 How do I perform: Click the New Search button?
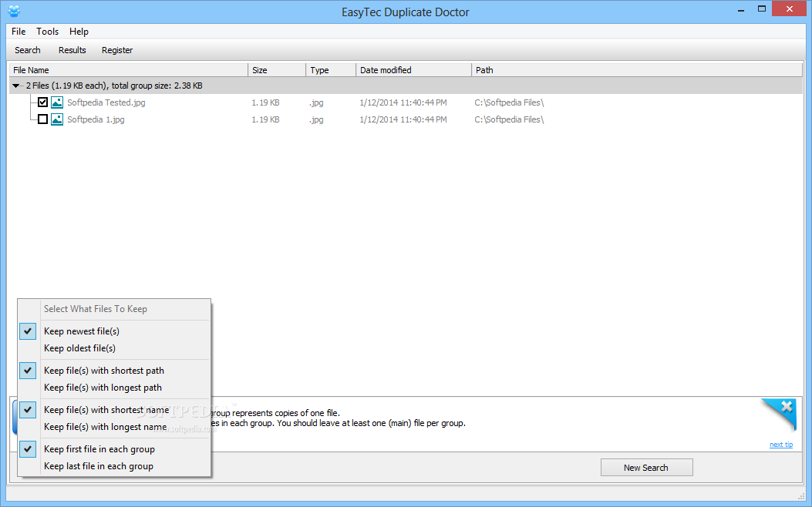point(646,468)
